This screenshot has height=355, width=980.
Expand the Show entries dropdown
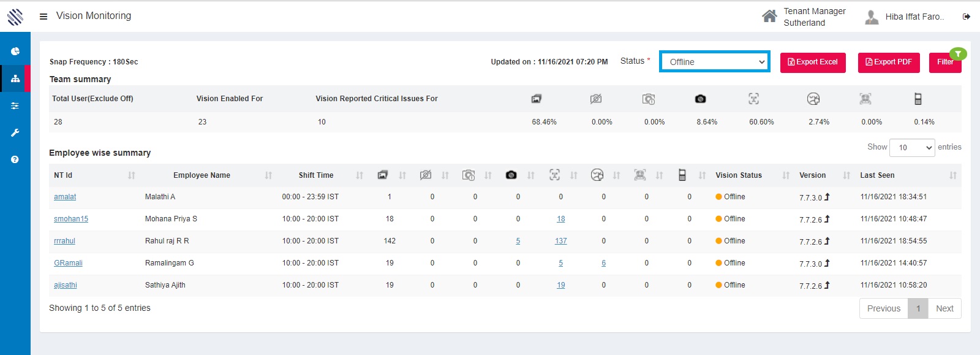click(912, 148)
